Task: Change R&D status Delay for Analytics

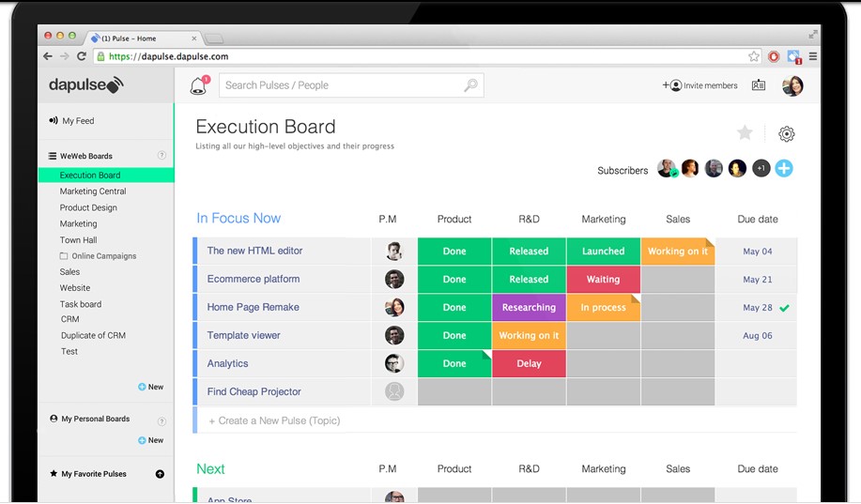Action: coord(529,363)
